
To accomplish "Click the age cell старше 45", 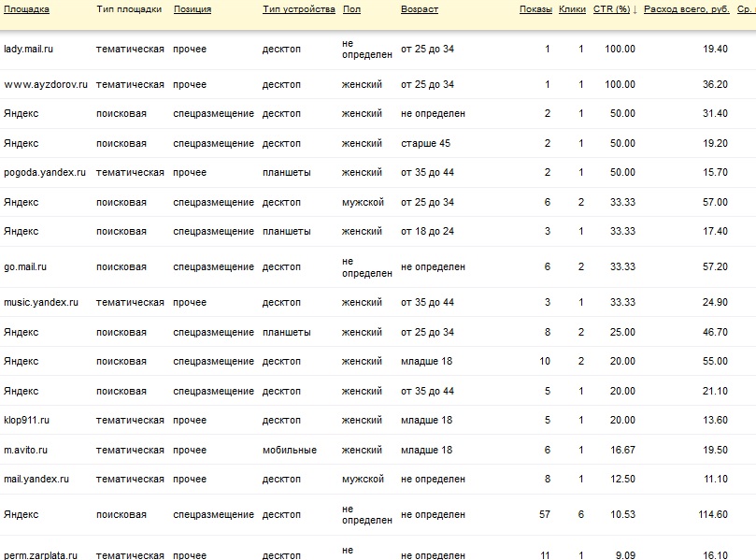I will pos(425,143).
